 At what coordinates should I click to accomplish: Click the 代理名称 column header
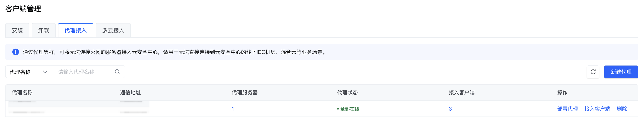[x=22, y=93]
